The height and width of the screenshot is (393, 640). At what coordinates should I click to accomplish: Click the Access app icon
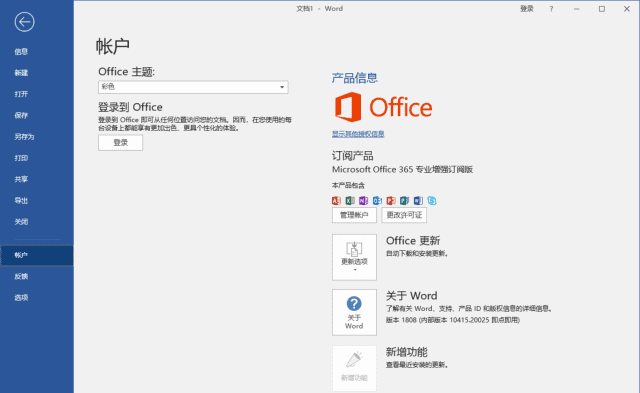[x=336, y=200]
